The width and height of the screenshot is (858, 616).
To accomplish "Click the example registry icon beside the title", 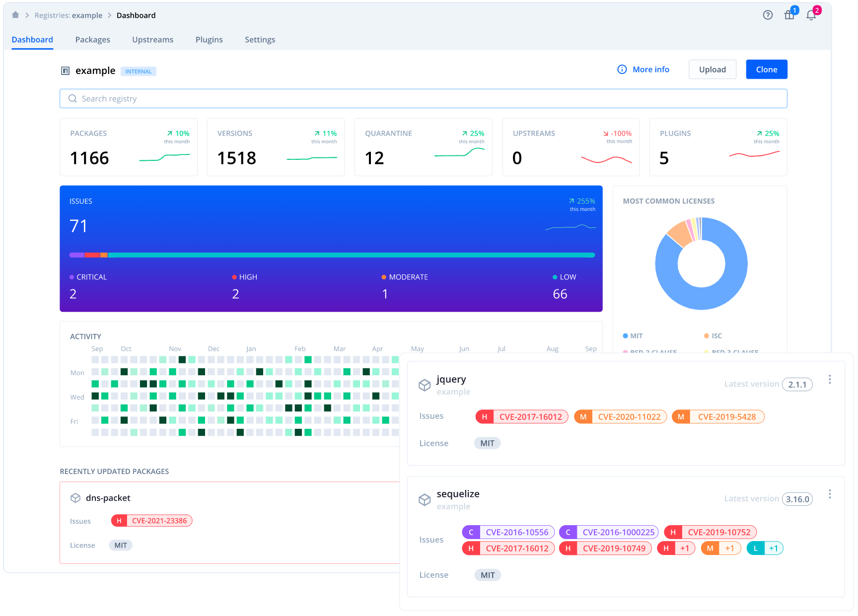I will coord(65,70).
